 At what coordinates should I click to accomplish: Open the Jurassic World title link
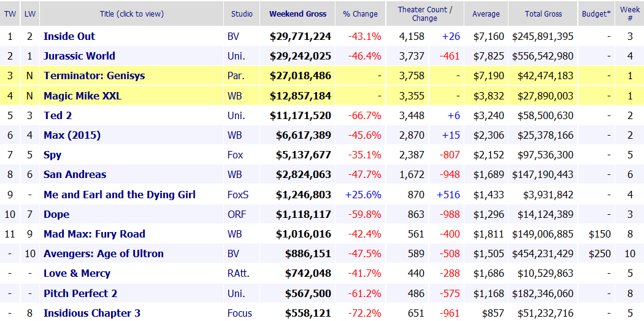(79, 56)
